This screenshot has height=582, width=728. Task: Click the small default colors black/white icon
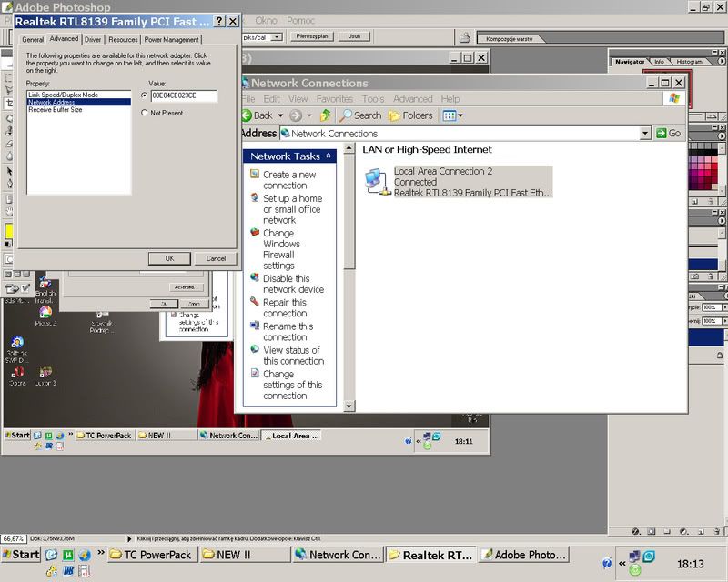7,244
